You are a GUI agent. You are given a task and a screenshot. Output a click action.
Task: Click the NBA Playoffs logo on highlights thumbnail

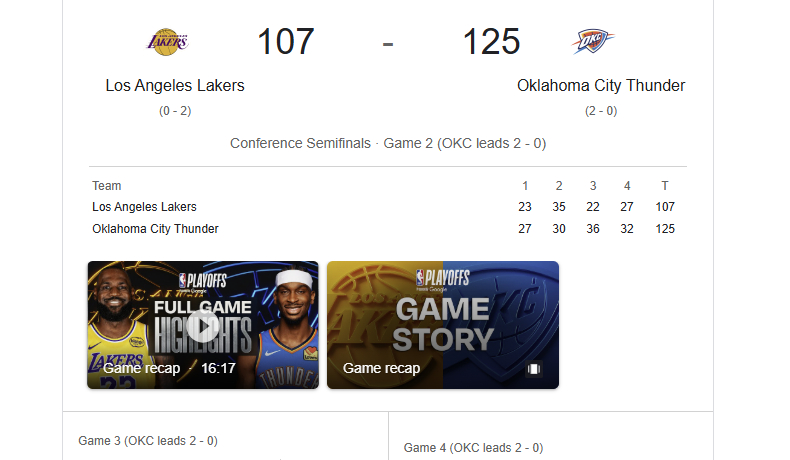click(x=203, y=281)
